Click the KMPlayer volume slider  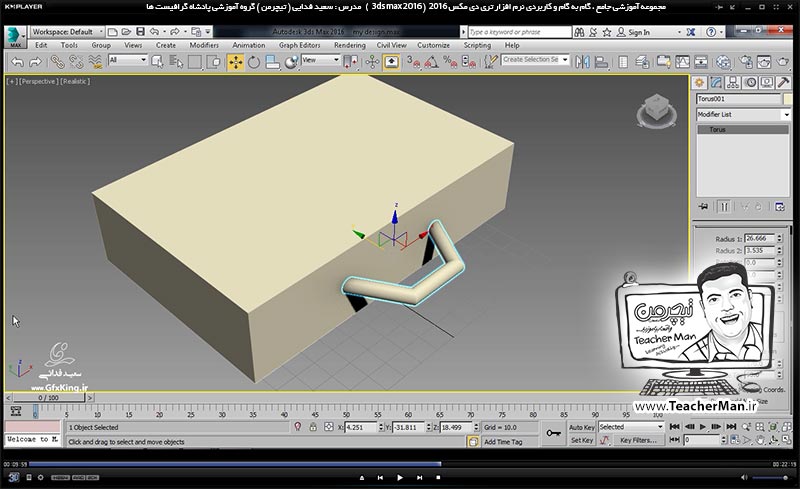pyautogui.click(x=771, y=477)
